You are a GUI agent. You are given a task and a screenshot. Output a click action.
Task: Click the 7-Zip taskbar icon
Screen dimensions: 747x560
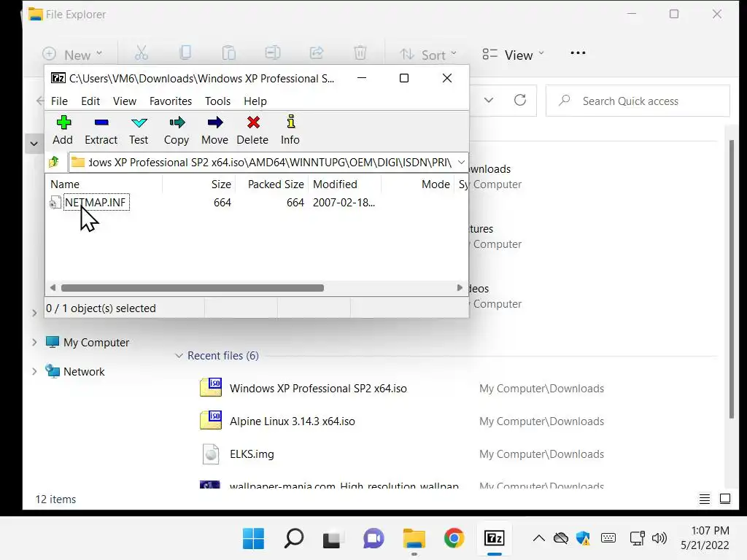tap(495, 539)
